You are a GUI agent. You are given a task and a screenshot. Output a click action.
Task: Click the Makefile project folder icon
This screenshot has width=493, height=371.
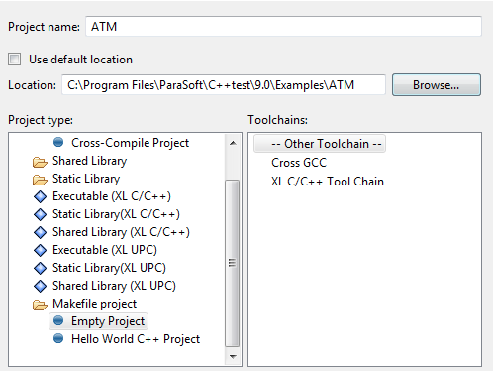[40, 305]
